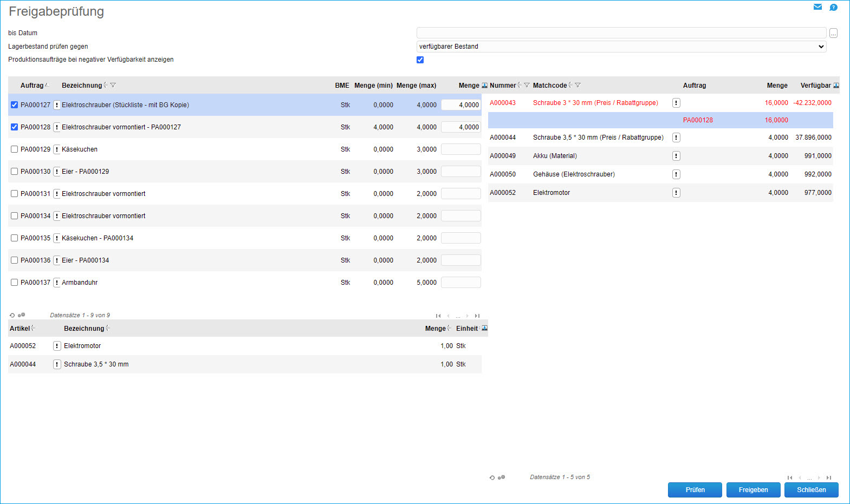Sort by the Nummer column header
The height and width of the screenshot is (504, 850).
(503, 86)
